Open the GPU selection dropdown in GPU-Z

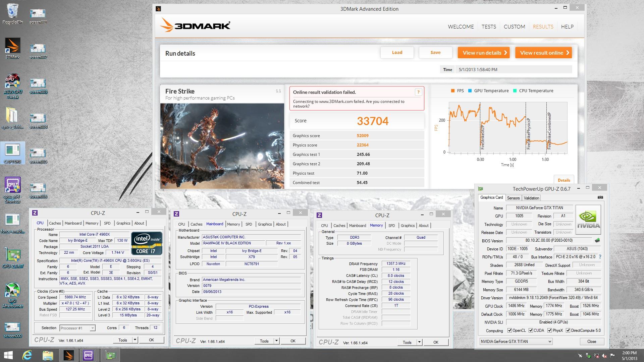516,342
